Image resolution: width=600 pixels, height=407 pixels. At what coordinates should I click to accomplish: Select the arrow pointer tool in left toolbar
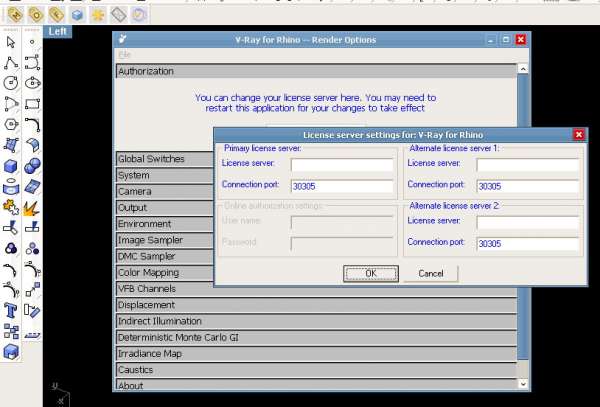tap(11, 42)
